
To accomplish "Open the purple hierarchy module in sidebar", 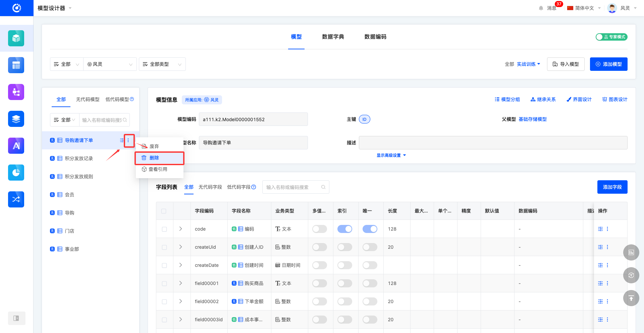I will pos(16,92).
